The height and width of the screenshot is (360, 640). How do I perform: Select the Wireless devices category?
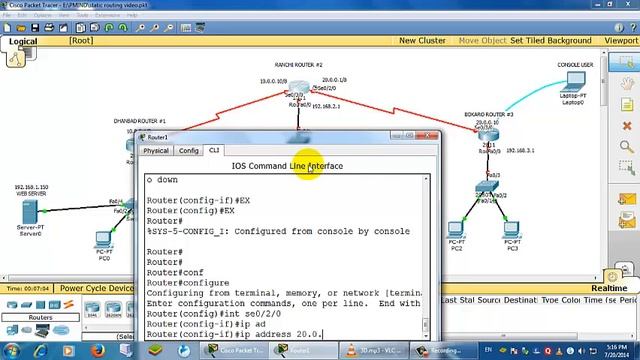(x=54, y=304)
